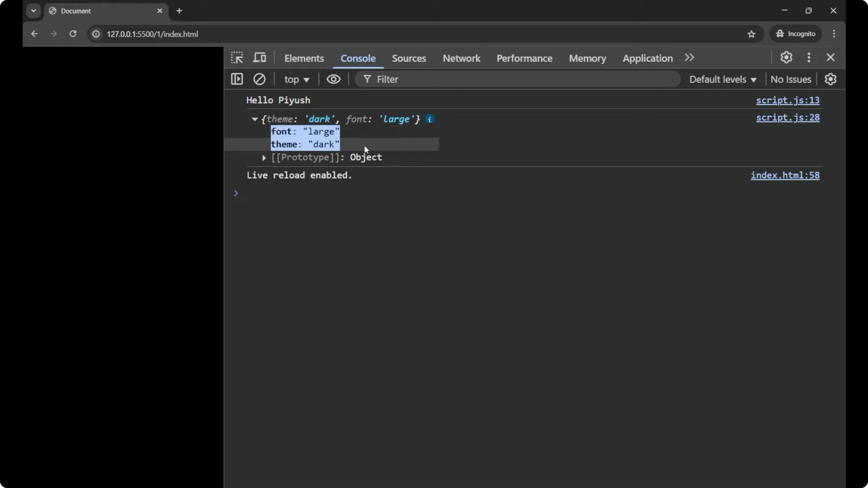Image resolution: width=868 pixels, height=488 pixels.
Task: Reveal more DevTools panels
Action: pos(689,58)
